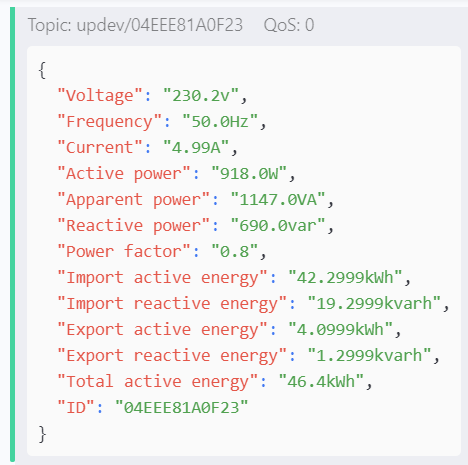
Task: Click the green message indicator bar
Action: point(13,234)
